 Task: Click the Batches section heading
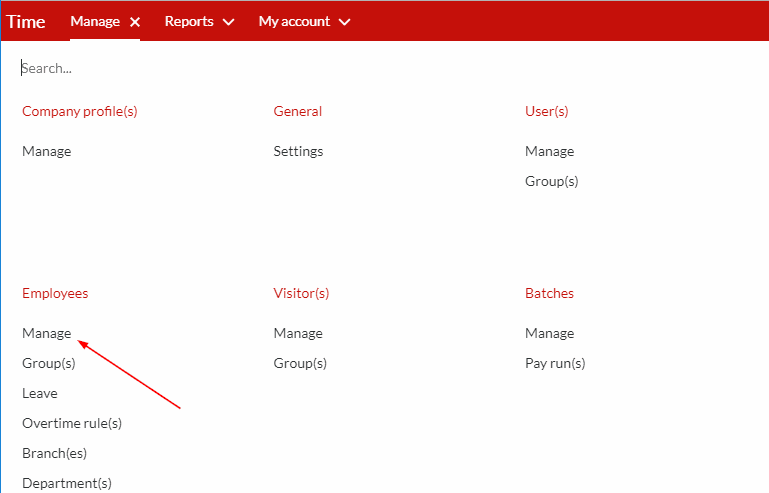coord(549,293)
